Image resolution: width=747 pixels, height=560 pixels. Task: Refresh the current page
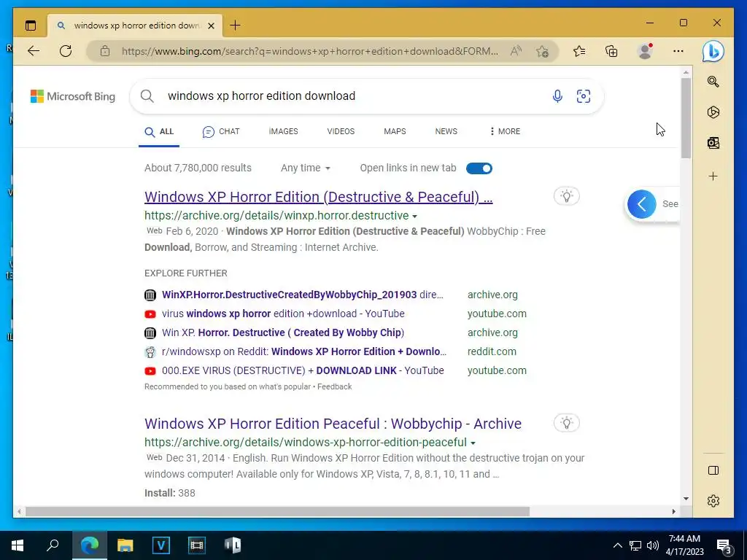click(x=66, y=51)
